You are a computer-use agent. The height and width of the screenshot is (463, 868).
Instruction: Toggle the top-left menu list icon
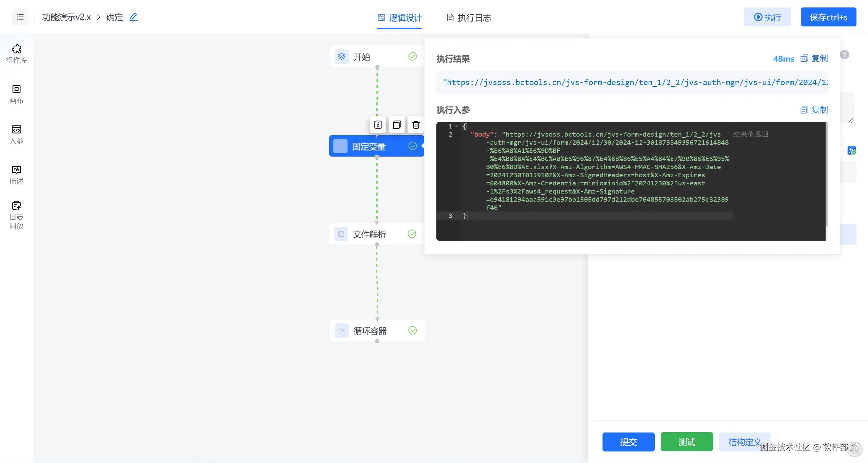[20, 17]
